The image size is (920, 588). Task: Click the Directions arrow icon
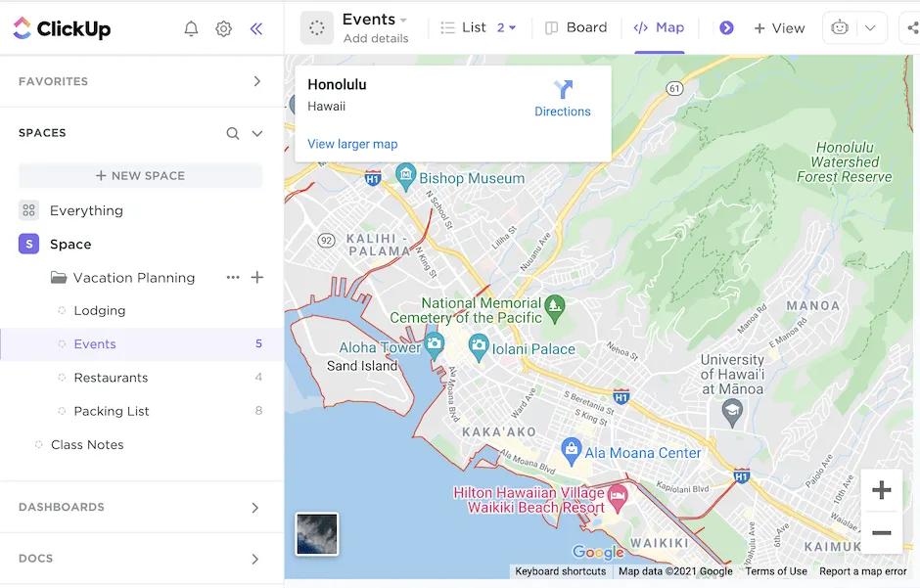coord(563,89)
